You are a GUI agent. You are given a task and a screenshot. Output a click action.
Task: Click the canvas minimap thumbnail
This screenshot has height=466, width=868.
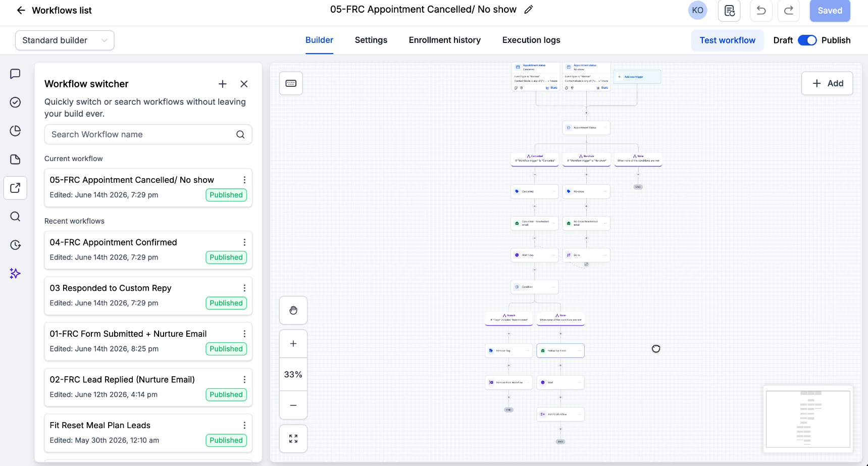(807, 419)
